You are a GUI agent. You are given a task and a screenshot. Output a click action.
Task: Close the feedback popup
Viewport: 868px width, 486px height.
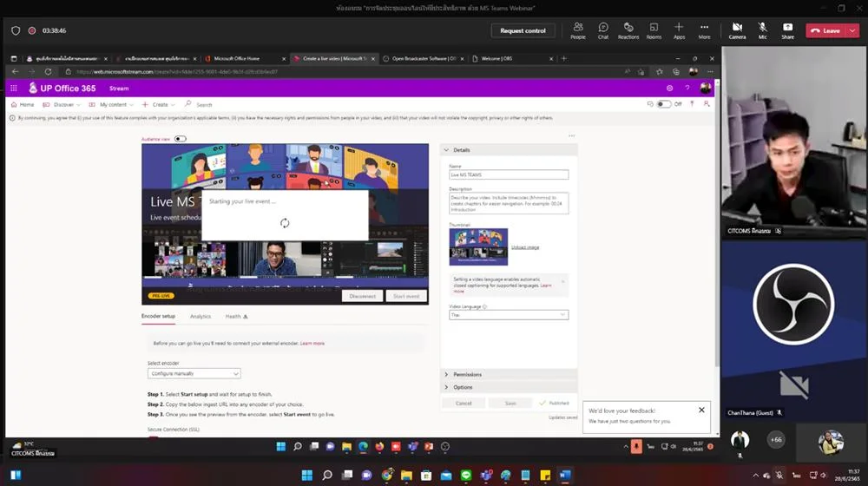[701, 410]
